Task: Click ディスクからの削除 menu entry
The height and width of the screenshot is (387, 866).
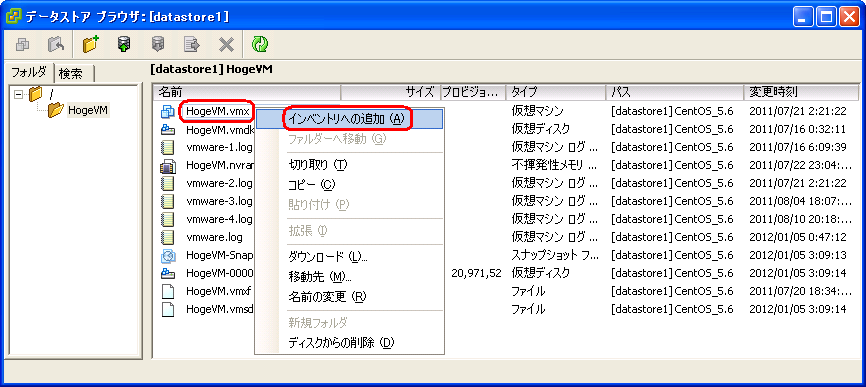Action: pos(341,343)
